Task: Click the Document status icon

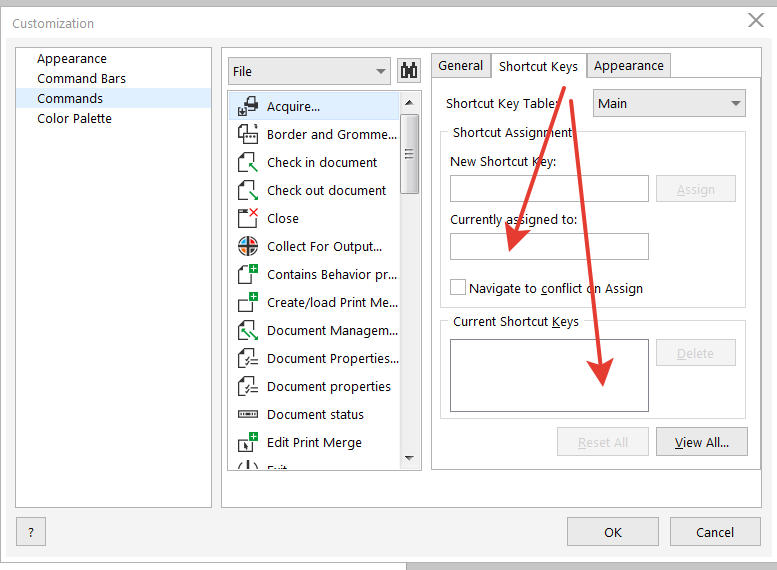Action: coord(248,414)
